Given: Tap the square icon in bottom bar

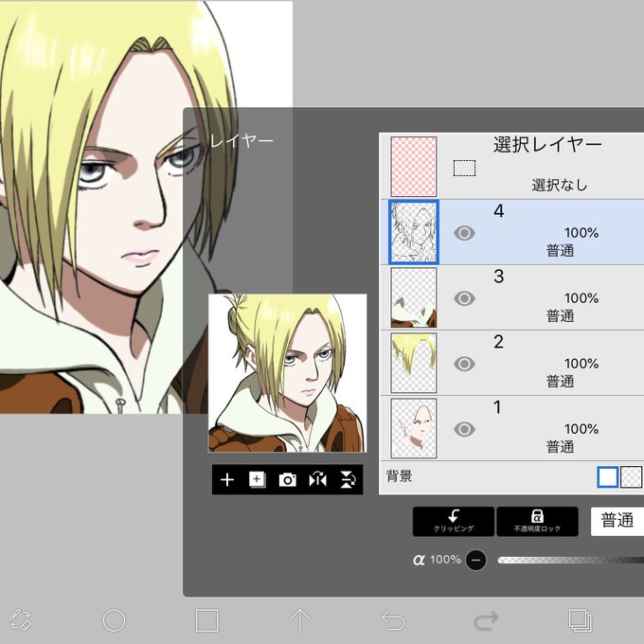Looking at the screenshot, I should [x=207, y=620].
